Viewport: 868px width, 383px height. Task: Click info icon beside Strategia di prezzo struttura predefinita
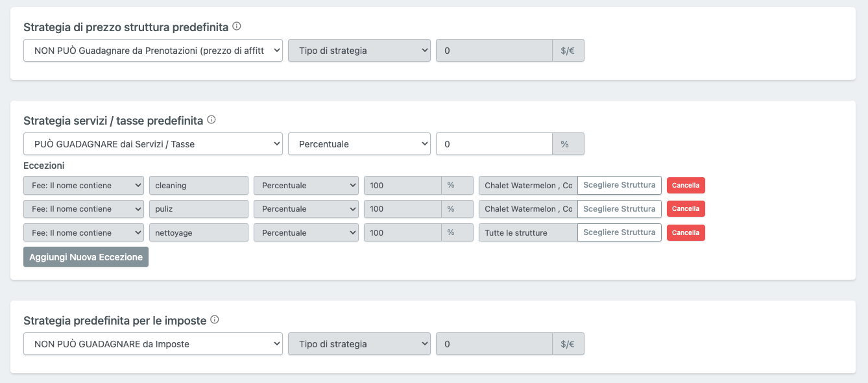237,27
